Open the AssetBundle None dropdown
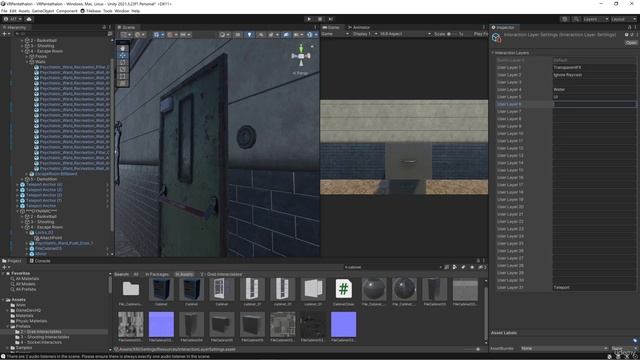The height and width of the screenshot is (360, 640). tap(564, 348)
